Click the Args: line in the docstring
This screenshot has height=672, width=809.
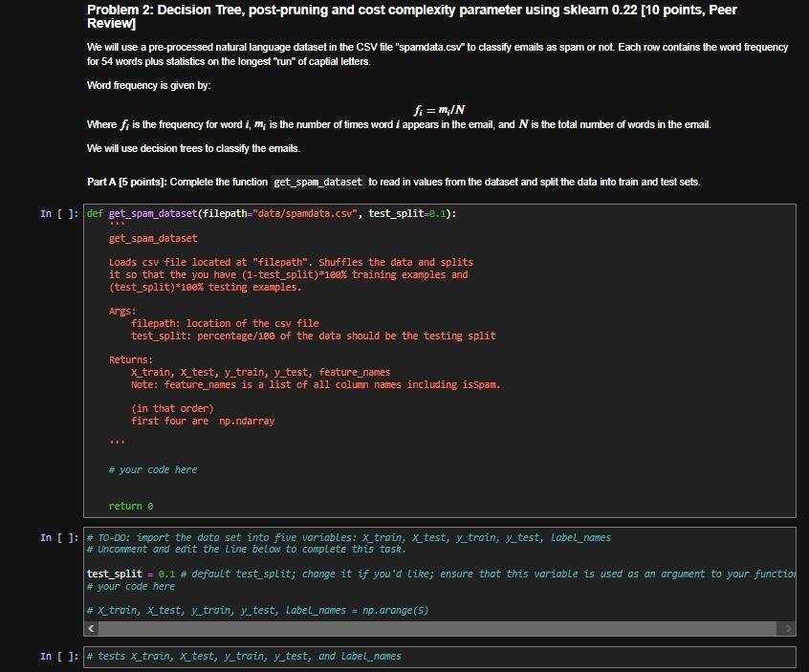point(121,310)
